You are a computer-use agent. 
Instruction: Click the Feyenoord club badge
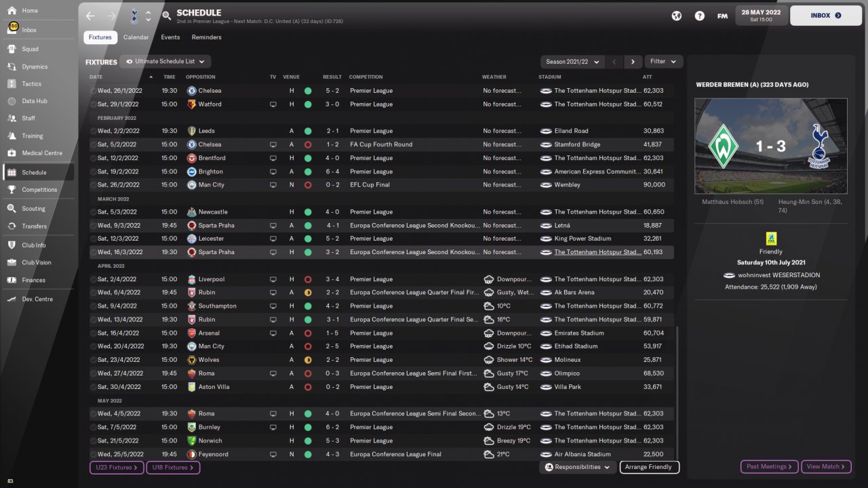192,454
